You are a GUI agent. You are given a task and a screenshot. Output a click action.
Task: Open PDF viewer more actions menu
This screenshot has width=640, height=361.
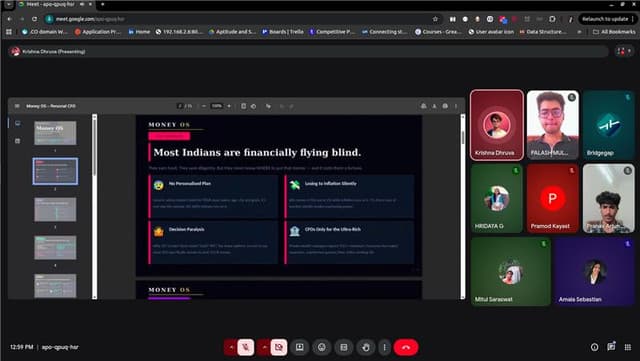coord(456,106)
